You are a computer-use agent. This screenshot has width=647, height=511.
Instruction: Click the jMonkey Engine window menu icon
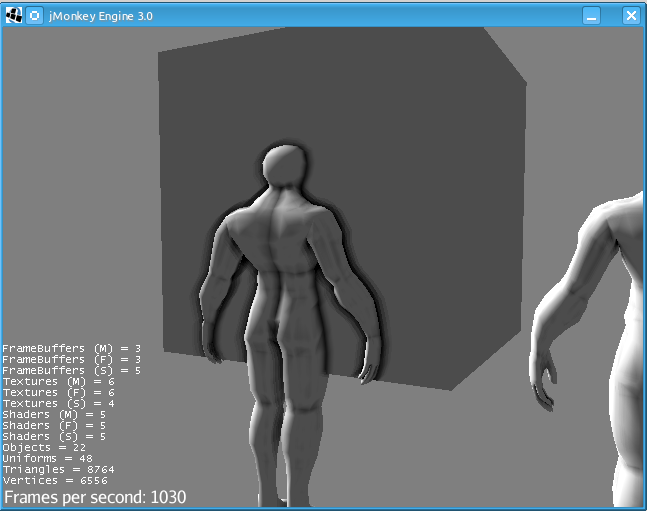pyautogui.click(x=14, y=16)
